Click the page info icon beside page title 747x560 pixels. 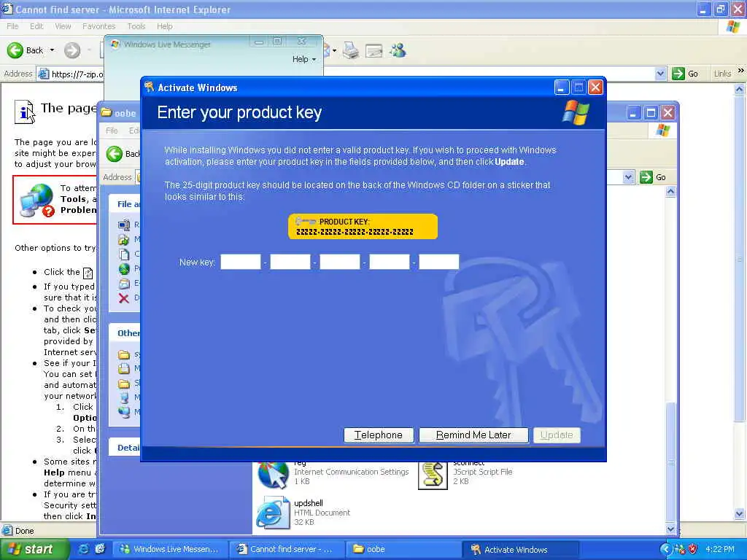point(25,112)
